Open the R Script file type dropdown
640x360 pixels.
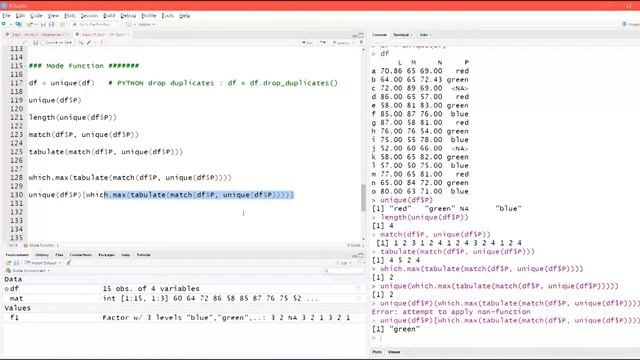355,245
